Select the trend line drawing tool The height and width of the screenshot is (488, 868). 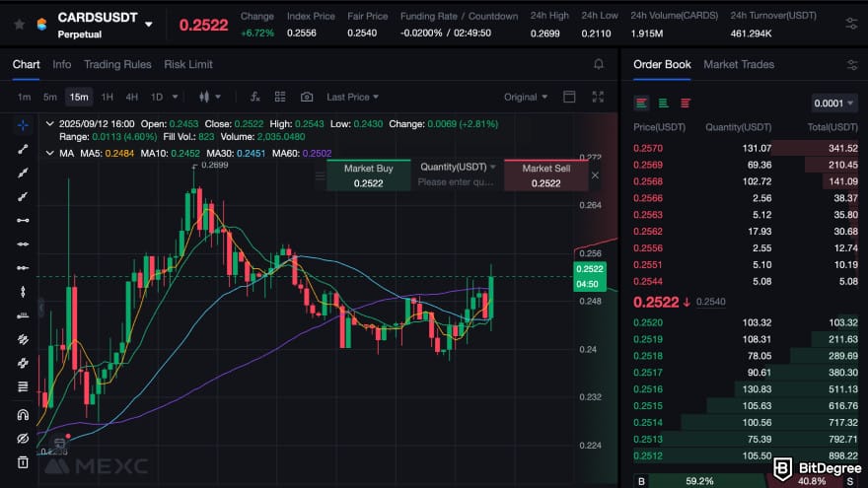click(23, 150)
